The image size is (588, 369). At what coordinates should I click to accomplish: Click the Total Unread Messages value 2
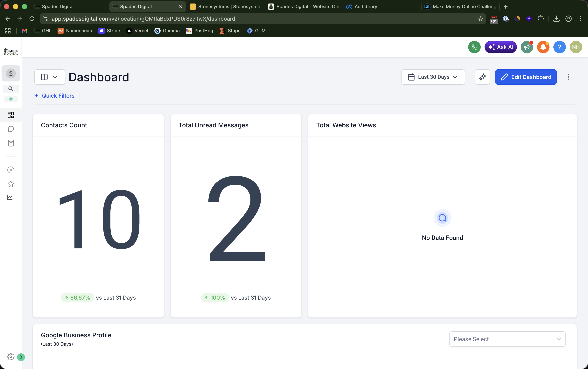click(x=236, y=218)
